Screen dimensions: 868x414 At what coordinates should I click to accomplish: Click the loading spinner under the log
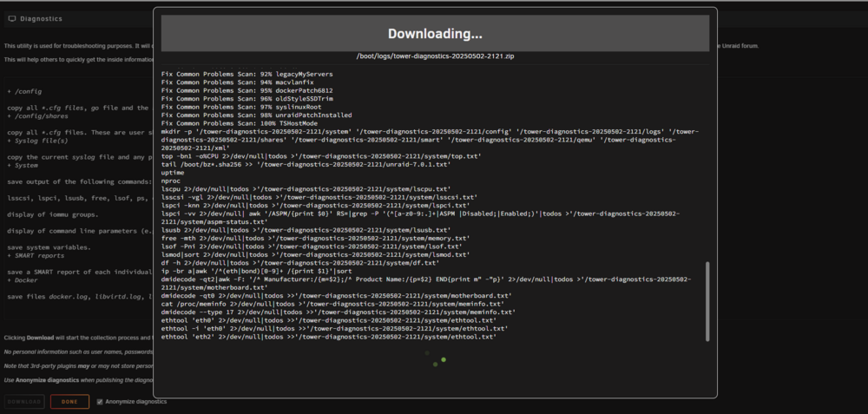pyautogui.click(x=435, y=358)
